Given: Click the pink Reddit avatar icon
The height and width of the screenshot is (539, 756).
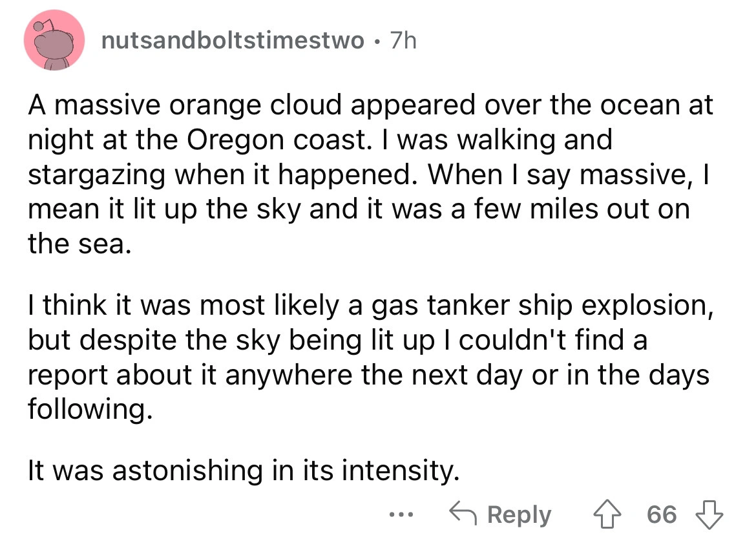Looking at the screenshot, I should (x=55, y=42).
